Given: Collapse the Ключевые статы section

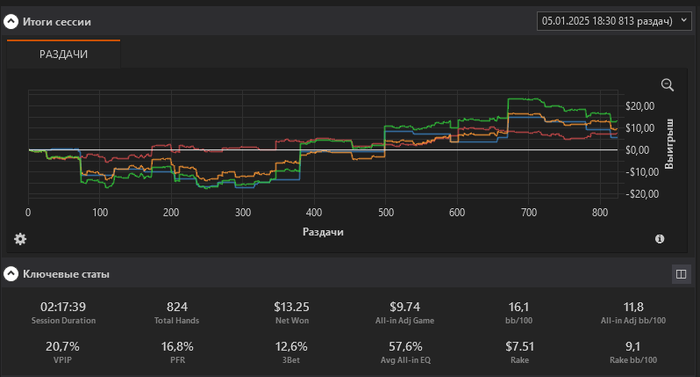Looking at the screenshot, I should point(11,274).
